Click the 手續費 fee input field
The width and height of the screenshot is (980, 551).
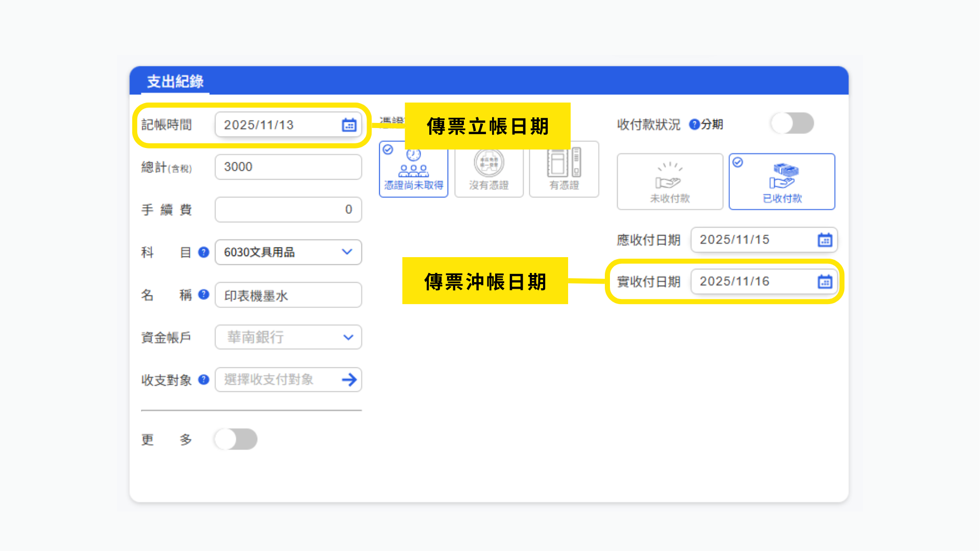click(288, 210)
